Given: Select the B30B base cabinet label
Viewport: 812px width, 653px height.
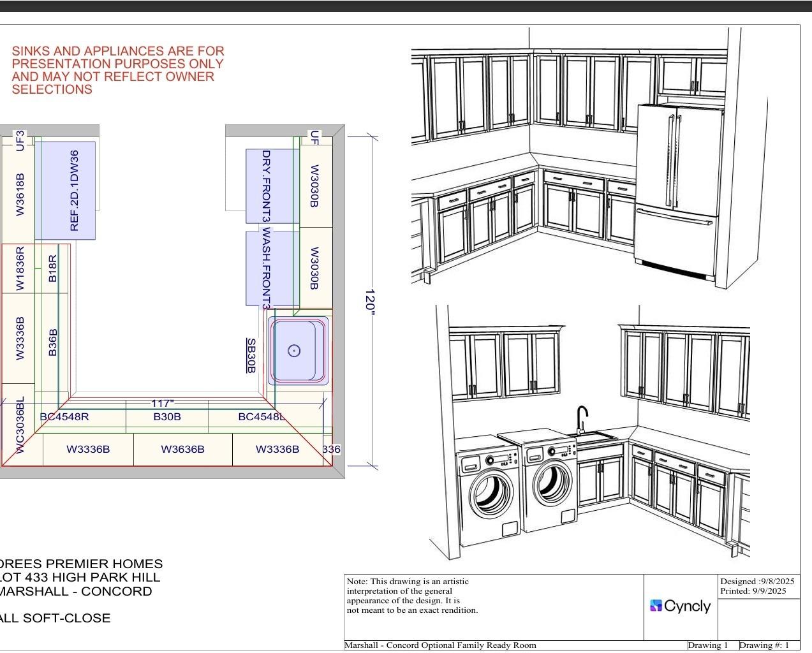Looking at the screenshot, I should coord(167,417).
